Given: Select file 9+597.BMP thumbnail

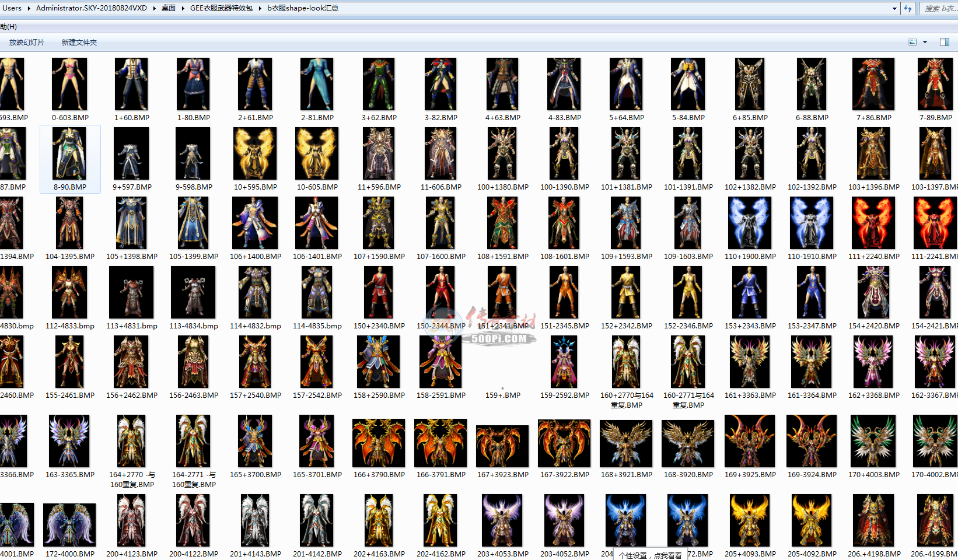Looking at the screenshot, I should point(131,153).
